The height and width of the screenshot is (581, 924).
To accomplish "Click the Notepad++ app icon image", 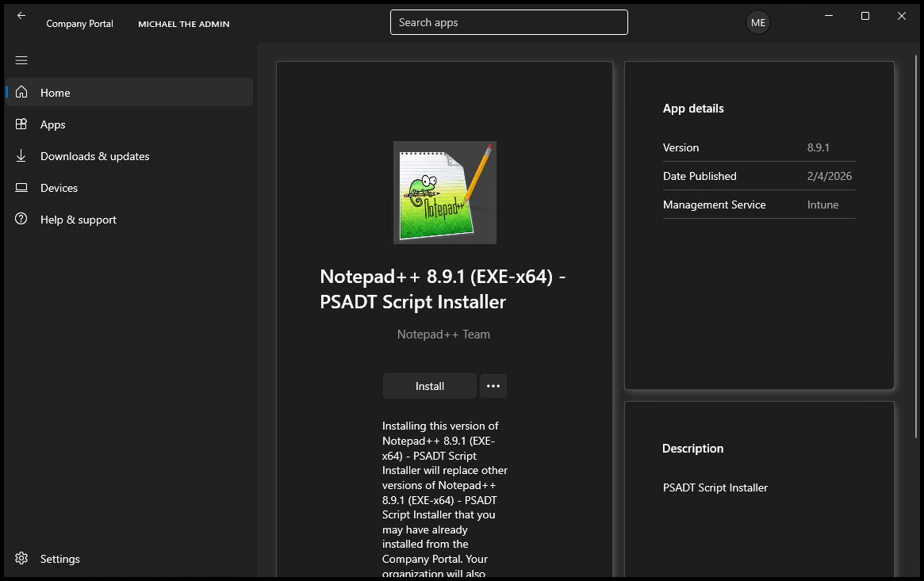I will 444,193.
